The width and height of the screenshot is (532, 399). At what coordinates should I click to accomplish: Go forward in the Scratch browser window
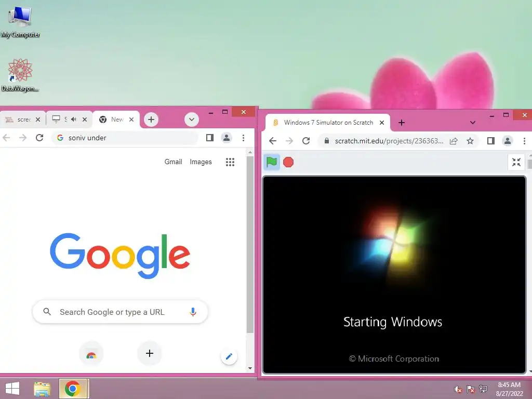tap(289, 141)
